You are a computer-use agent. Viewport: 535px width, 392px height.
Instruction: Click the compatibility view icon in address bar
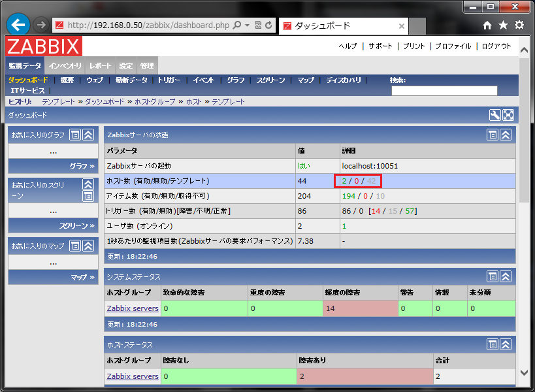[x=258, y=25]
